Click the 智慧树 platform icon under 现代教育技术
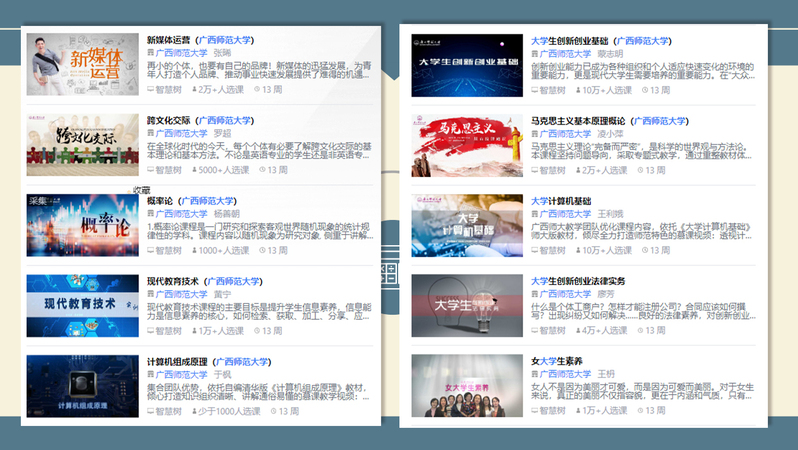798x450 pixels. tap(151, 330)
